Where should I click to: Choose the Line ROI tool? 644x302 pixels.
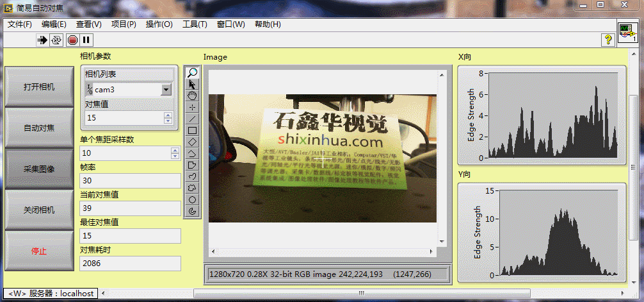coord(192,118)
